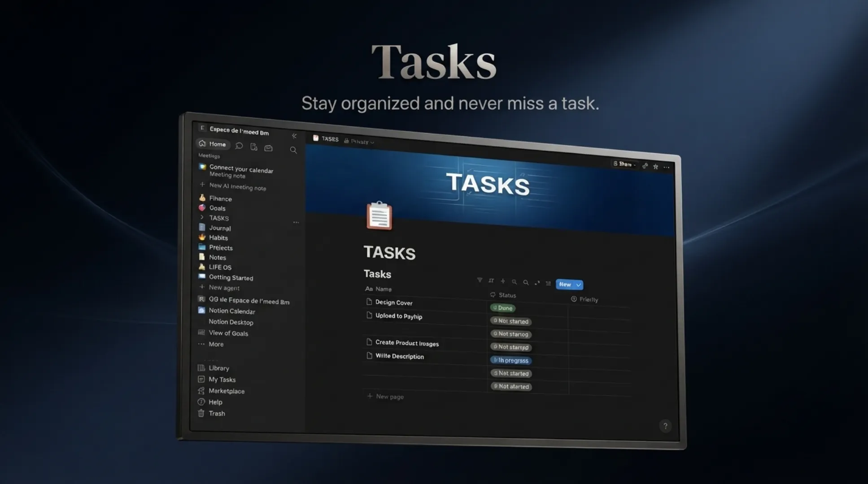The height and width of the screenshot is (484, 868).
Task: Select the Tasks database view title
Action: pos(377,274)
